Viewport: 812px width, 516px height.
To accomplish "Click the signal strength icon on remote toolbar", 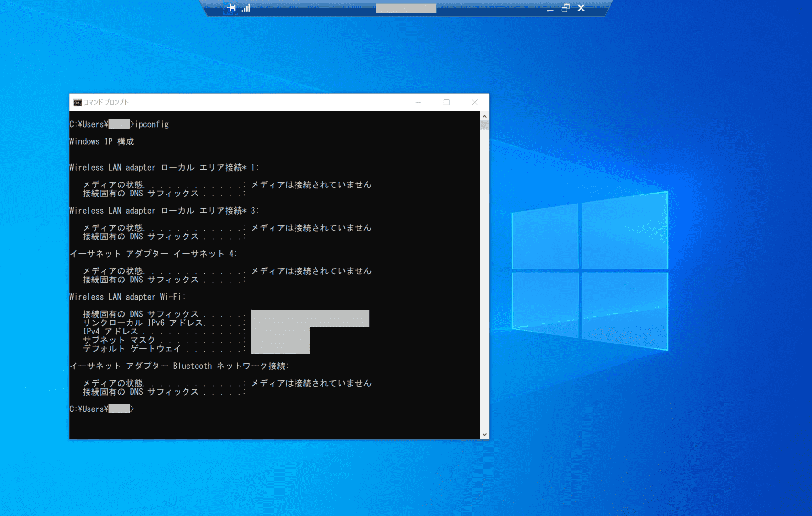I will click(246, 8).
